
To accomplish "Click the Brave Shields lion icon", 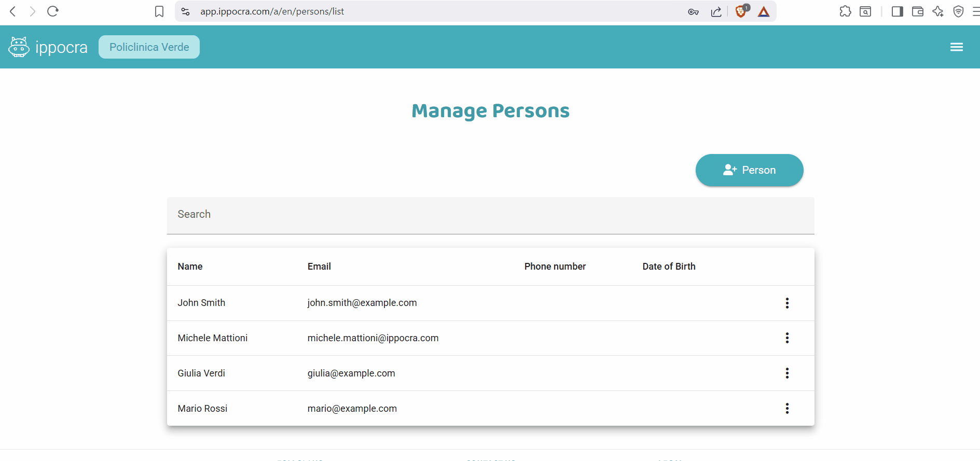I will coord(741,11).
